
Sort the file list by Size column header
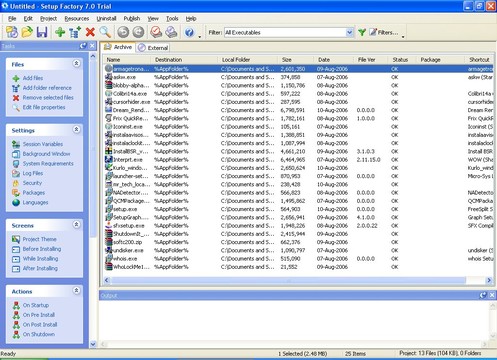(x=295, y=60)
